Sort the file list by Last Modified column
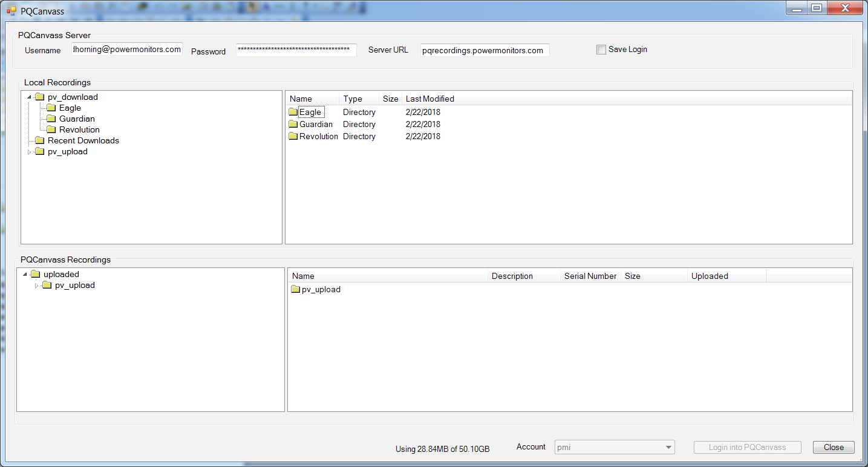 [429, 99]
